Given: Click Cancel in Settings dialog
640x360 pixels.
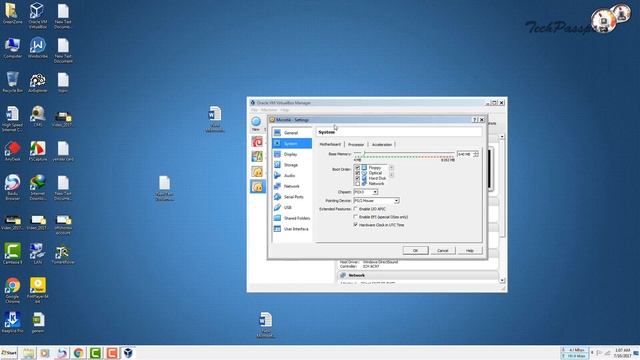Looking at the screenshot, I should coord(443,250).
